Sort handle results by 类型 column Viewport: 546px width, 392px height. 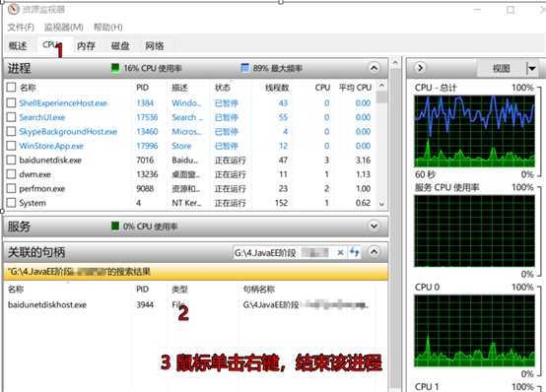point(179,290)
